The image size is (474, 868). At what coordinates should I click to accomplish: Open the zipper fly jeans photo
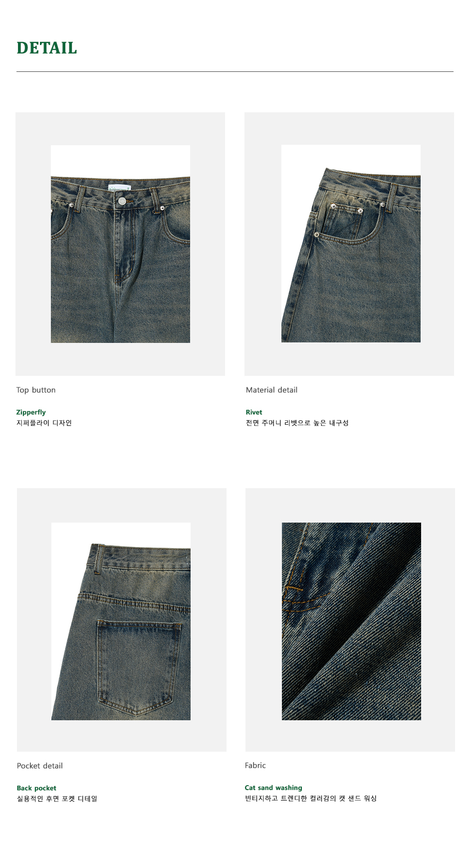click(x=120, y=244)
